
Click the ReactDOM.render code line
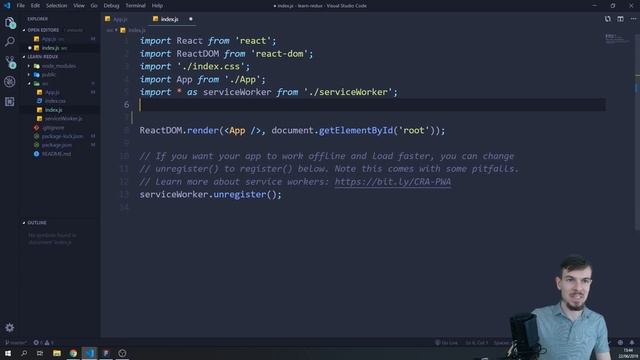click(292, 131)
